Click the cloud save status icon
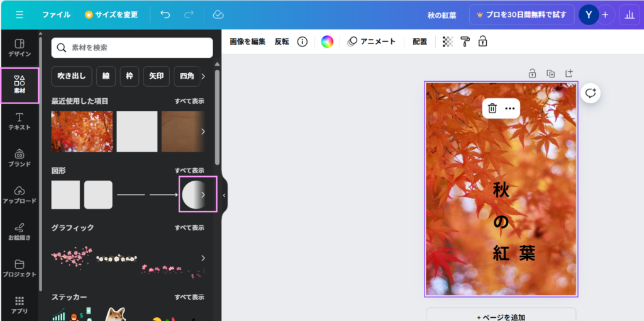 (x=218, y=14)
